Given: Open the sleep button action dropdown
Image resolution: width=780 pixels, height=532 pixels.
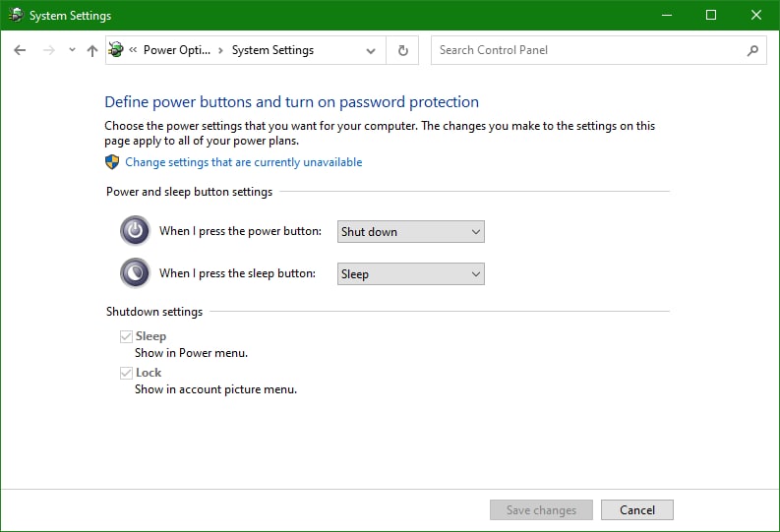Looking at the screenshot, I should [x=411, y=274].
